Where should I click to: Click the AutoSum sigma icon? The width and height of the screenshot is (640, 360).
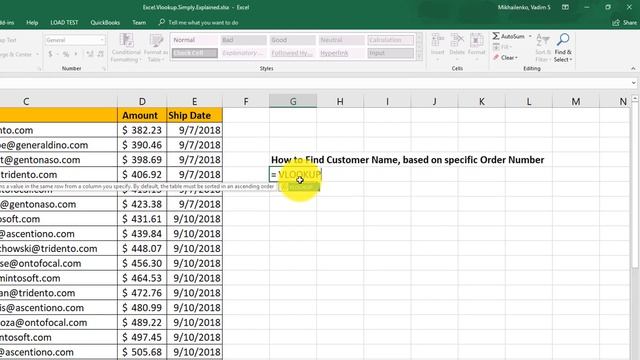click(x=496, y=36)
